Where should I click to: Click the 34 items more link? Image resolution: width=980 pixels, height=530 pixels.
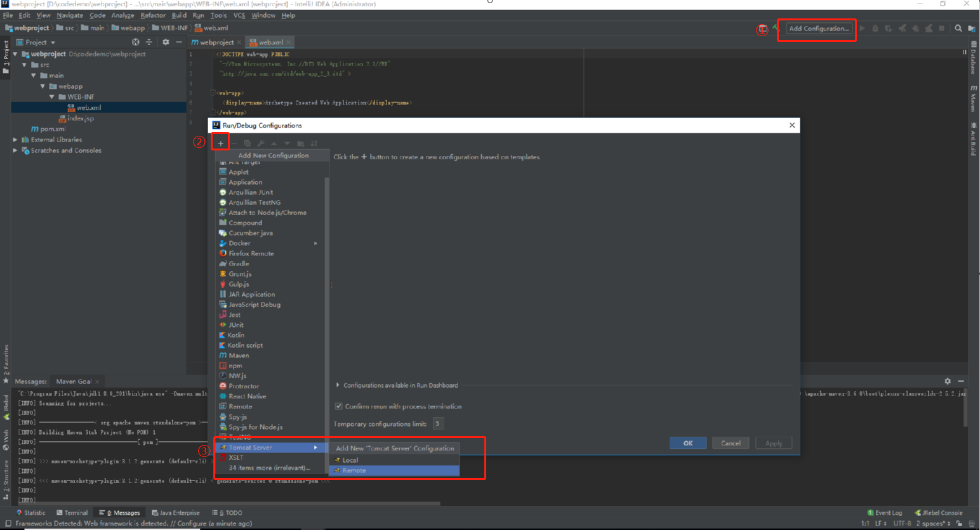pyautogui.click(x=271, y=468)
